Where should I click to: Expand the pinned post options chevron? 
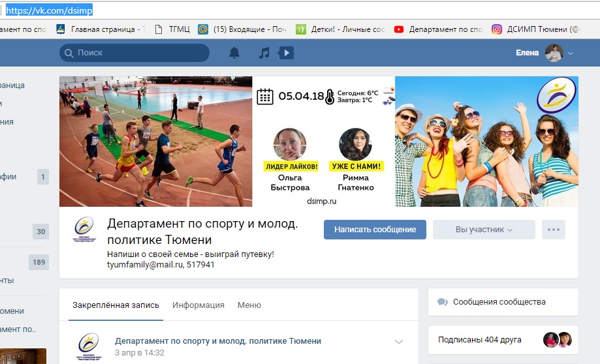[x=399, y=342]
